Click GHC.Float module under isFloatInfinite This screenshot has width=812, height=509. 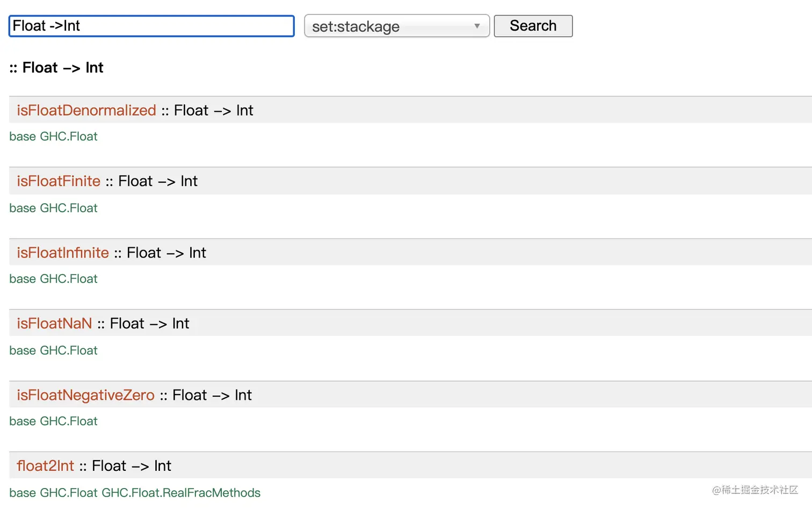coord(69,279)
